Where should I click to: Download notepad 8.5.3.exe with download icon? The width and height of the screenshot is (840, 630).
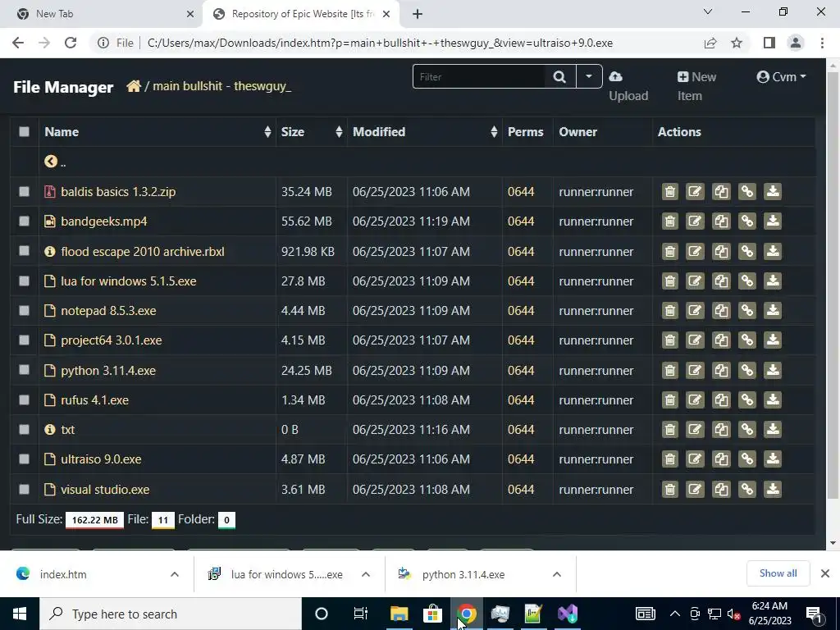[x=773, y=311]
